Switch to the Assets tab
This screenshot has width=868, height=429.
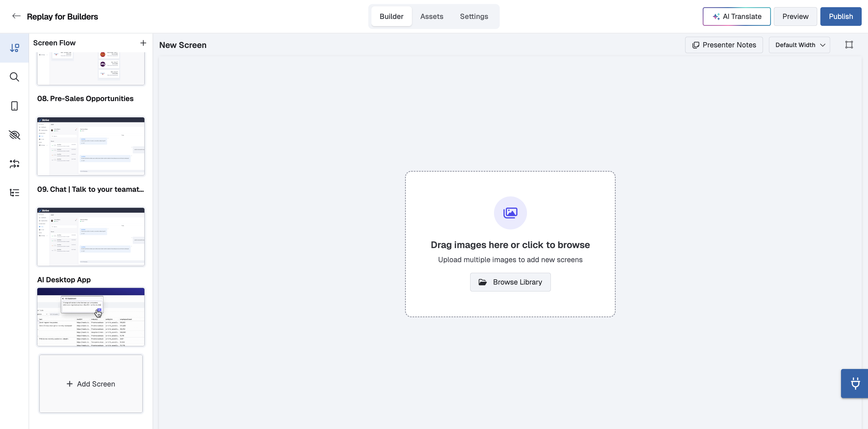(x=432, y=16)
